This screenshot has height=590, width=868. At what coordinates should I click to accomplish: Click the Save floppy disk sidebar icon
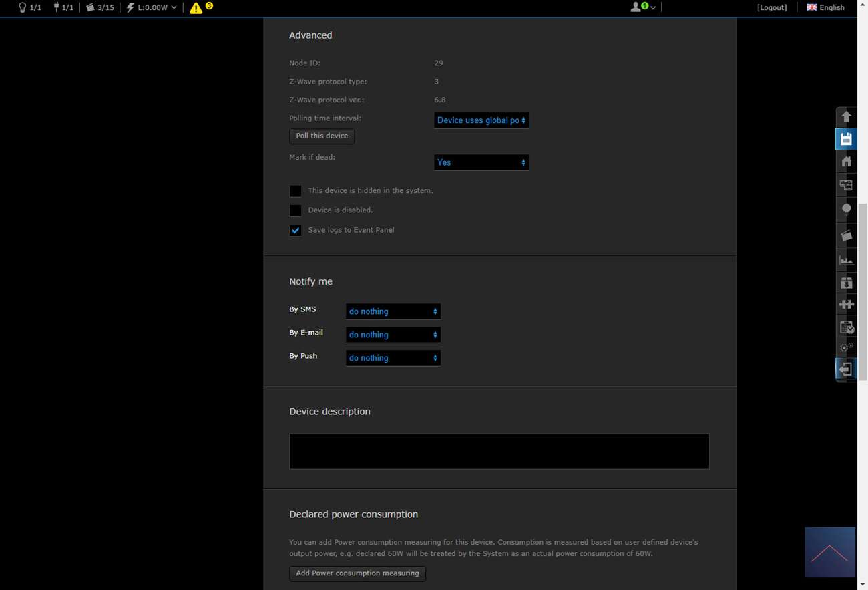click(846, 139)
